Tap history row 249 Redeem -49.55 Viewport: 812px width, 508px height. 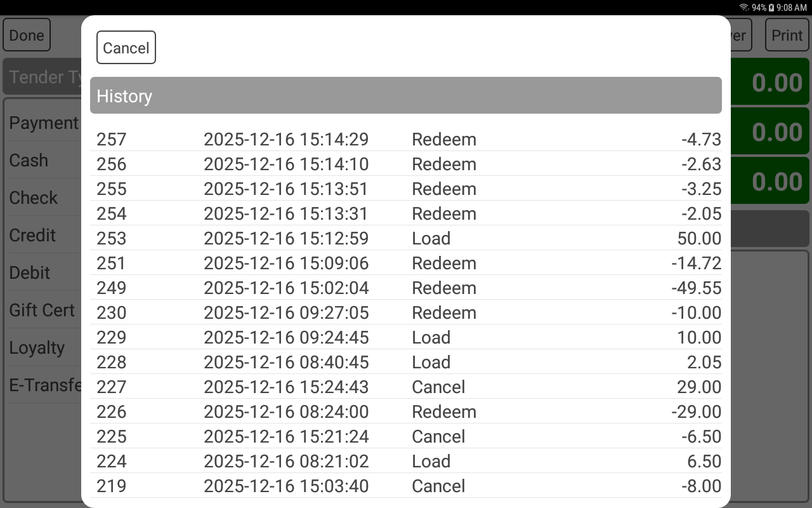coord(406,288)
